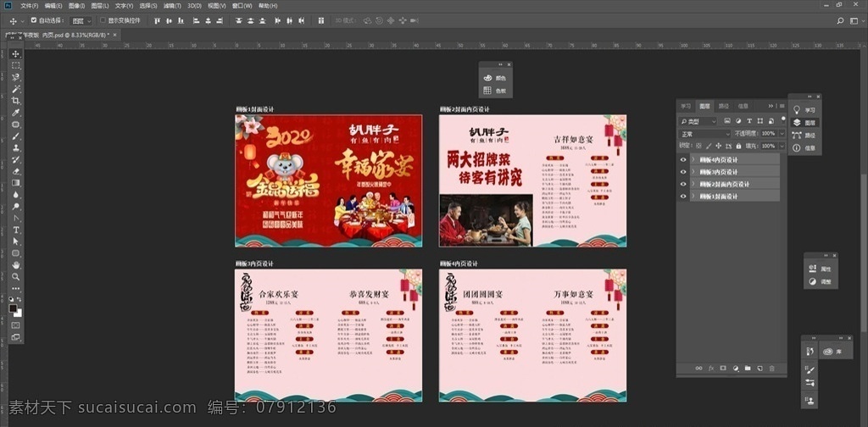
Task: Select the Clone Stamp tool
Action: click(16, 147)
